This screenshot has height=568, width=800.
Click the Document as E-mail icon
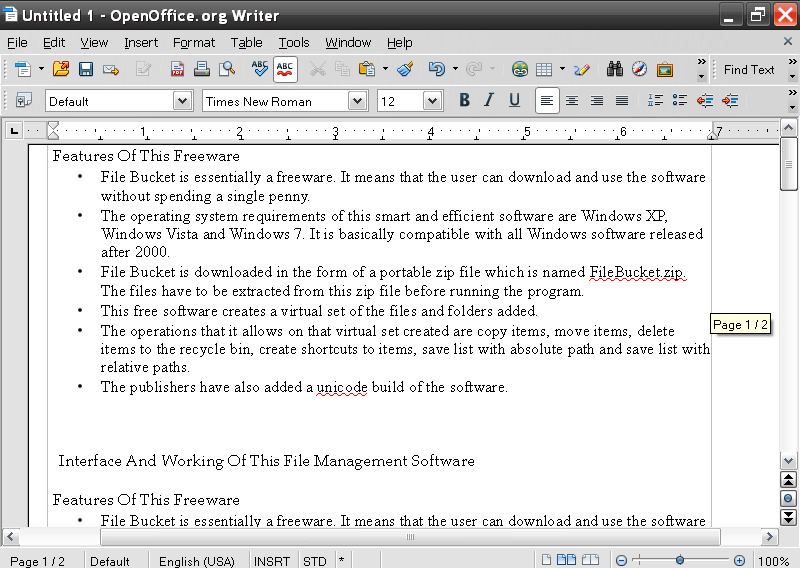[111, 69]
